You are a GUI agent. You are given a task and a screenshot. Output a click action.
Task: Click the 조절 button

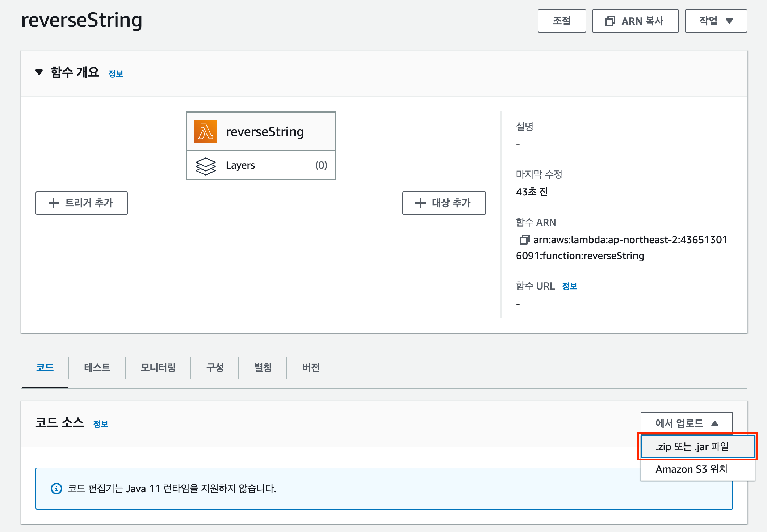(562, 21)
